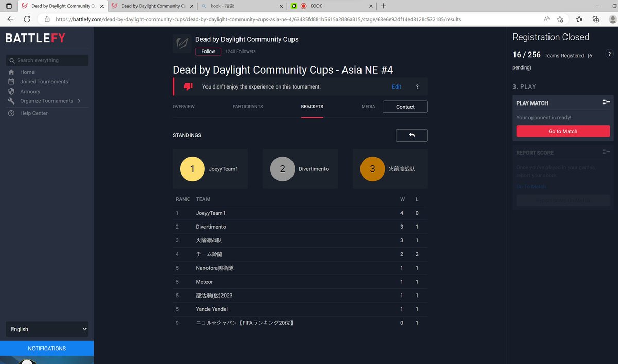
Task: Click the tournament organizer logo
Action: click(182, 44)
